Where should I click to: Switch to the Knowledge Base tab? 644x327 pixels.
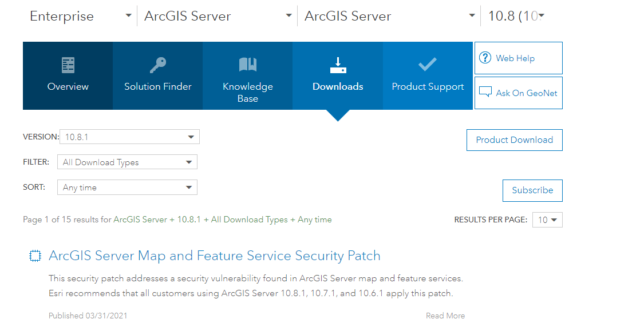[x=248, y=75]
